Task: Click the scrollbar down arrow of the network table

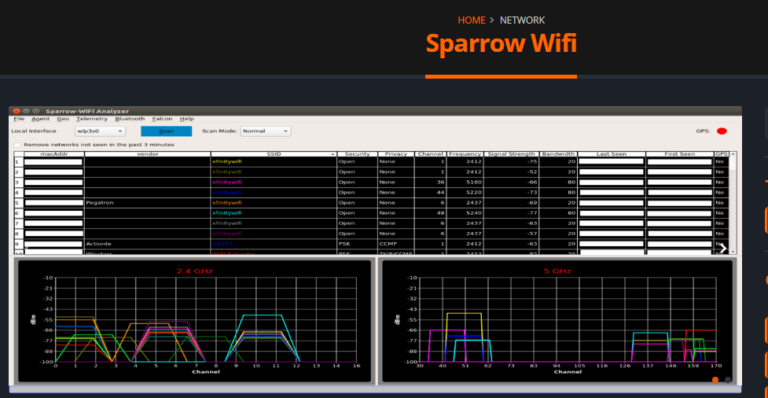Action: click(733, 252)
